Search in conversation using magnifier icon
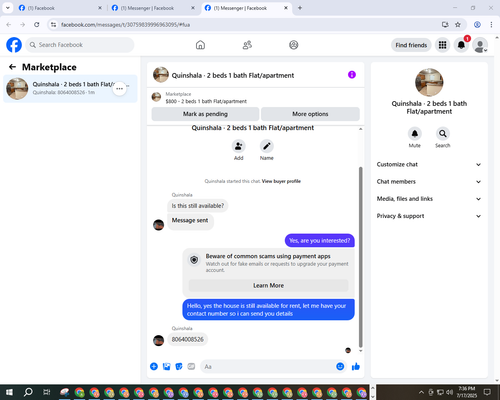The image size is (500, 400). point(443,134)
